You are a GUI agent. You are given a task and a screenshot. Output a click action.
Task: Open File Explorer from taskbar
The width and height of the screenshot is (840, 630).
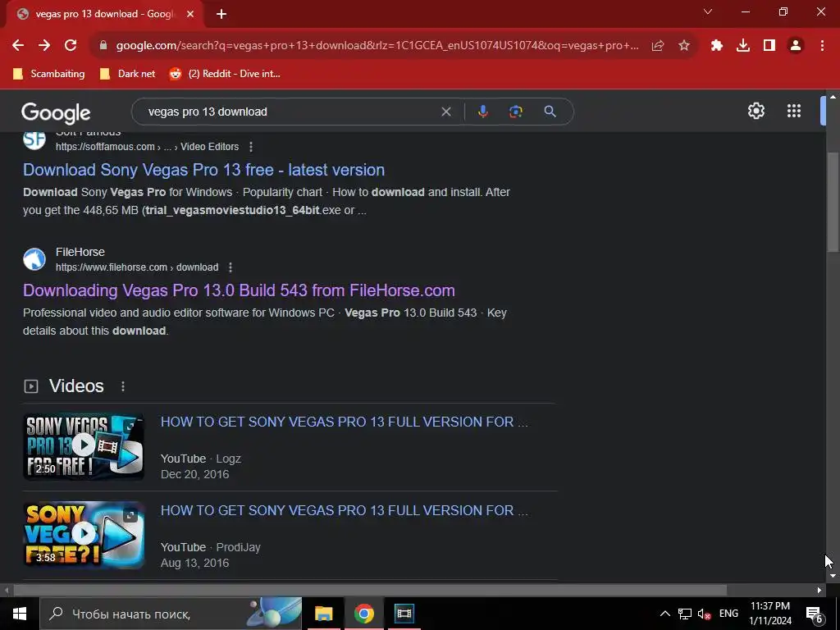(x=323, y=614)
